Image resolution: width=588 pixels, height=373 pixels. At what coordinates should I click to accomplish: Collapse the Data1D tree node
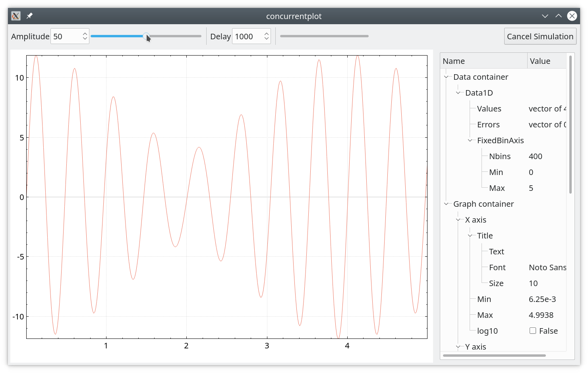point(458,93)
